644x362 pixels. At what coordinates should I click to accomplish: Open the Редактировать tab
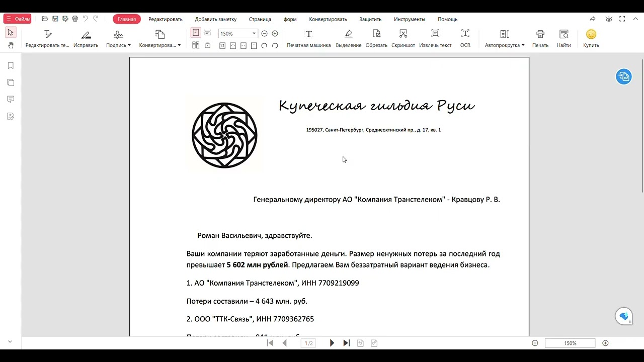(165, 19)
